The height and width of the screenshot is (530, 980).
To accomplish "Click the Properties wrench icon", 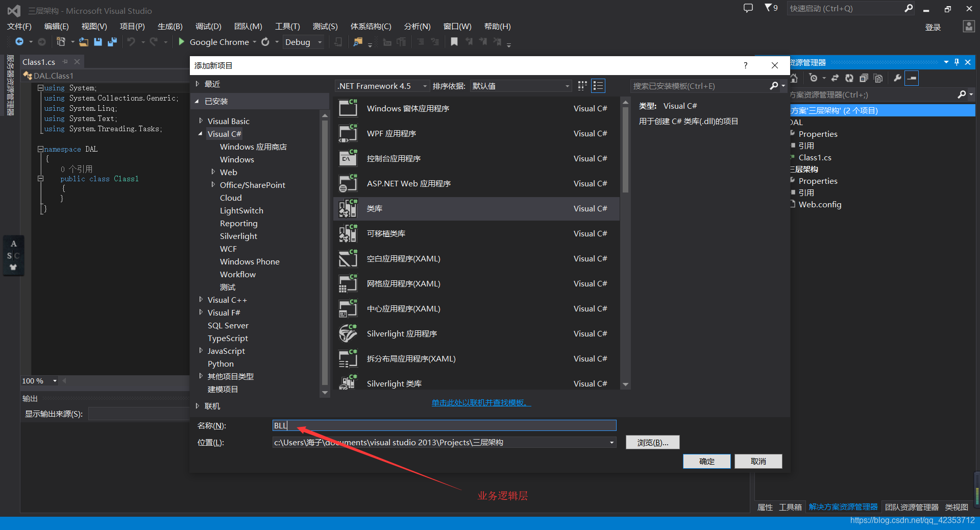I will [x=897, y=78].
